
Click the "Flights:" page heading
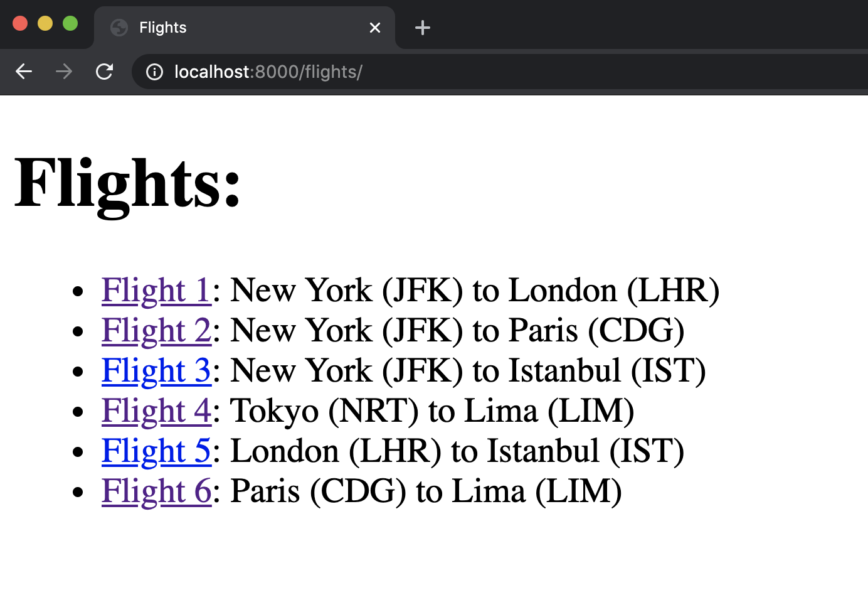pos(128,183)
